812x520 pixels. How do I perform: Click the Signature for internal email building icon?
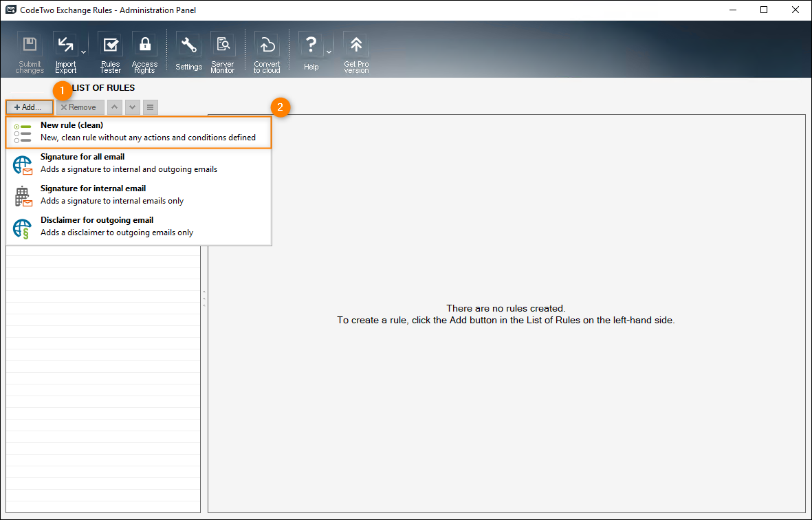(23, 197)
